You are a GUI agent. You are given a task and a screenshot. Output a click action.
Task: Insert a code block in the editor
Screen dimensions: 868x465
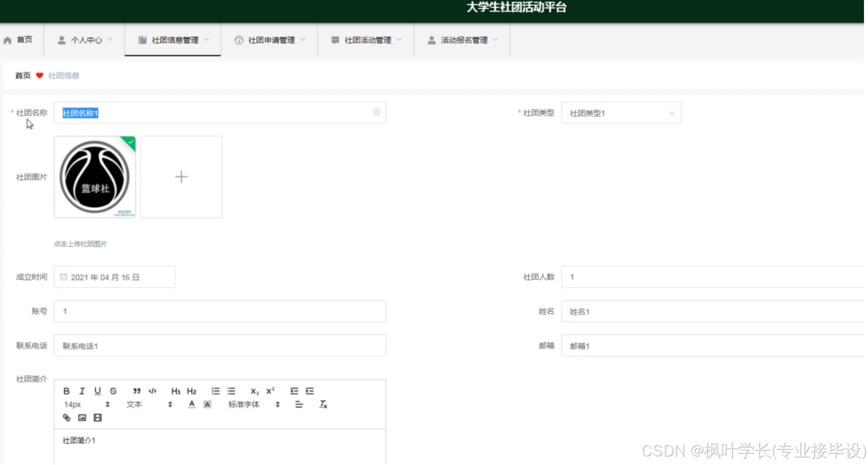(x=152, y=391)
